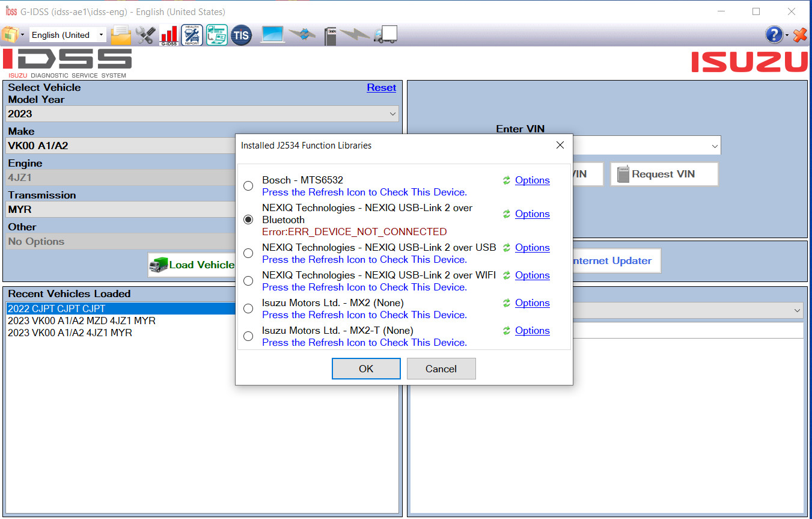The width and height of the screenshot is (812, 519).
Task: Select Isuzu Motors Ltd. - MX2 radio button
Action: pyautogui.click(x=248, y=309)
